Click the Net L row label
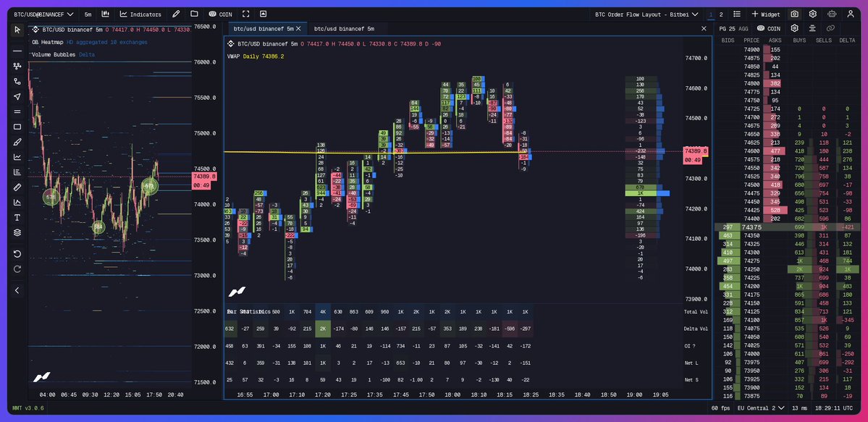 pos(691,363)
